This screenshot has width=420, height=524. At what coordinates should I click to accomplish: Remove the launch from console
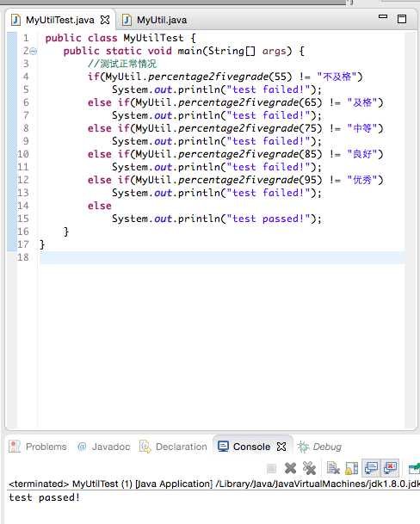[x=290, y=468]
